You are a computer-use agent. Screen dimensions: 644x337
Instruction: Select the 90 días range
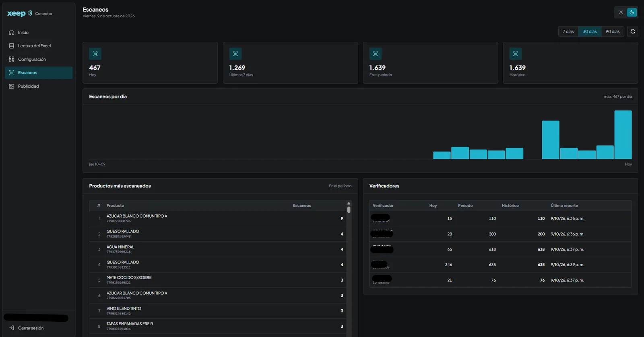[x=613, y=31]
